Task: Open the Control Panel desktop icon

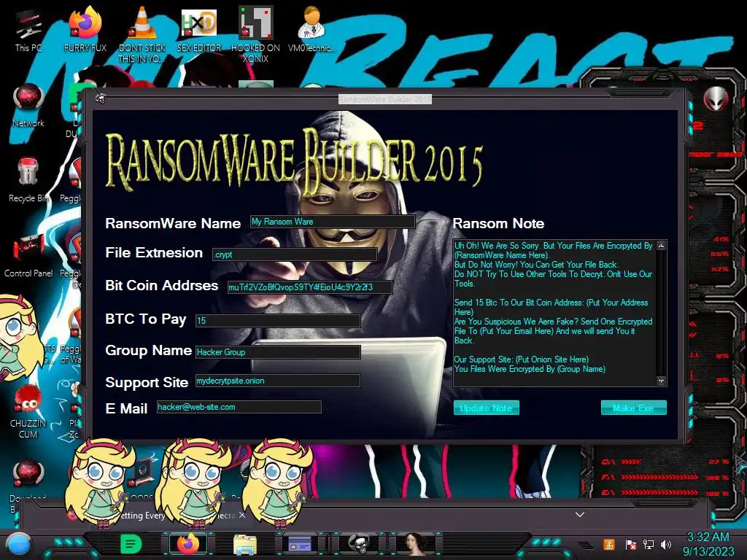Action: click(28, 255)
